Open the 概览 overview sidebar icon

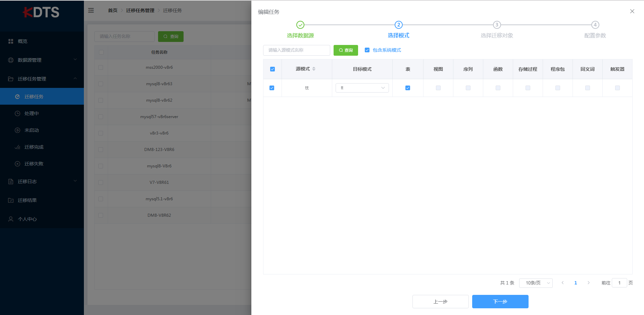(x=10, y=41)
